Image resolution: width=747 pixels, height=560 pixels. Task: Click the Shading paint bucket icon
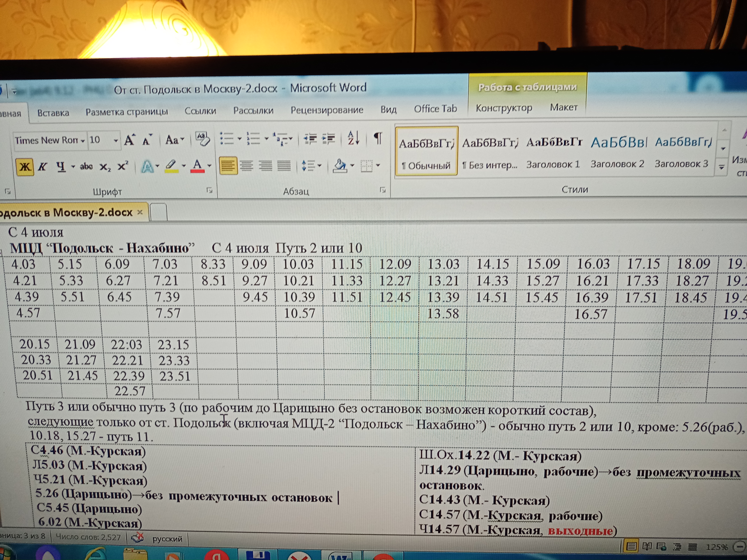click(340, 166)
